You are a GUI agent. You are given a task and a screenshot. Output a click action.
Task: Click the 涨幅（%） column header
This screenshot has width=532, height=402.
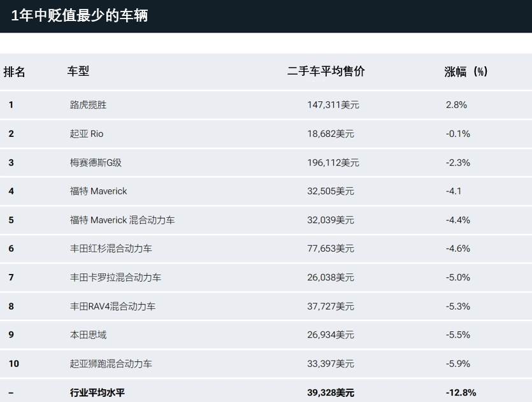point(466,71)
